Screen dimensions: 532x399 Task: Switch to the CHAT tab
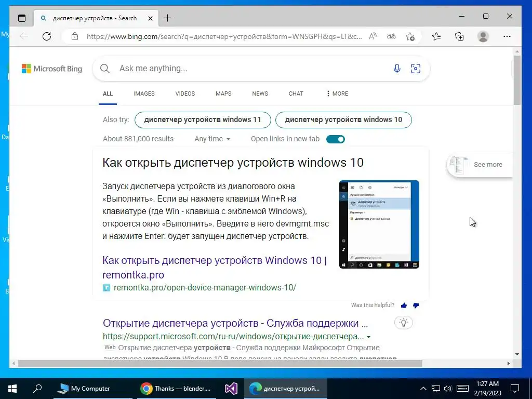click(x=296, y=94)
